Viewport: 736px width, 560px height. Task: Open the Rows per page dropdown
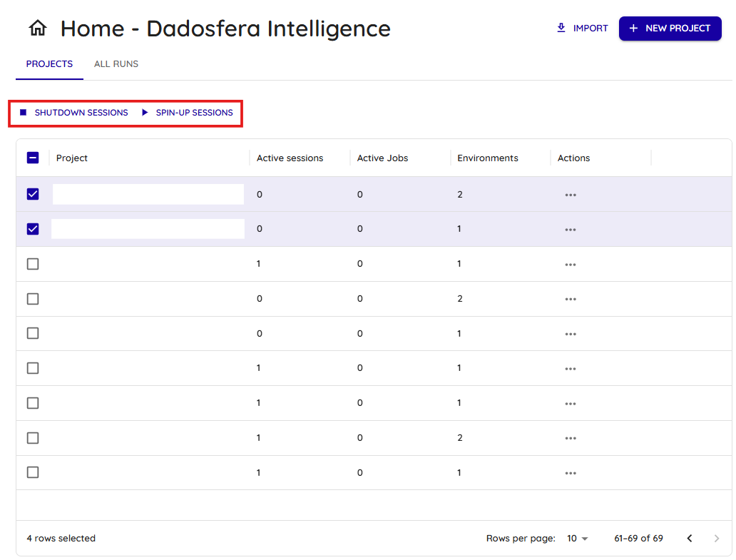click(577, 539)
